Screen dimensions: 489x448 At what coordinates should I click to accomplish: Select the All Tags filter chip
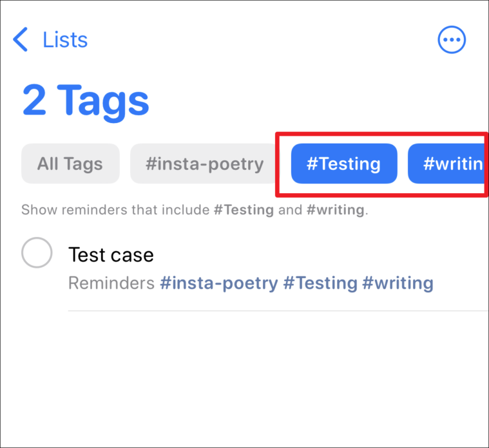[70, 163]
